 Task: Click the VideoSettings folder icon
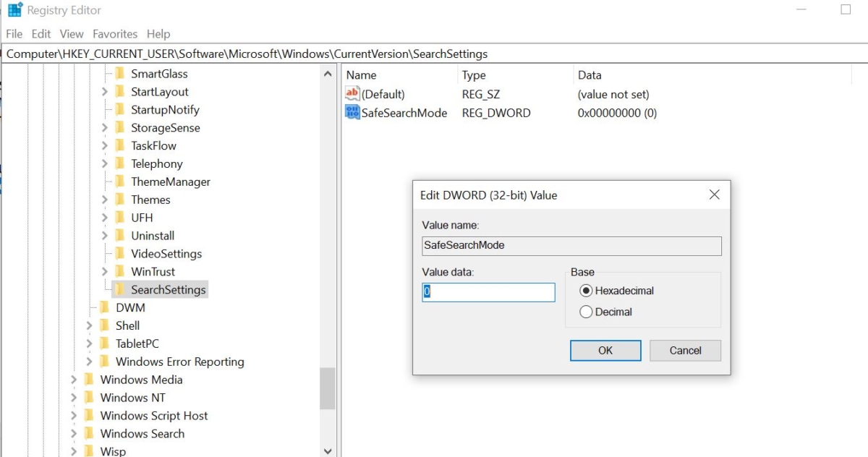(120, 253)
